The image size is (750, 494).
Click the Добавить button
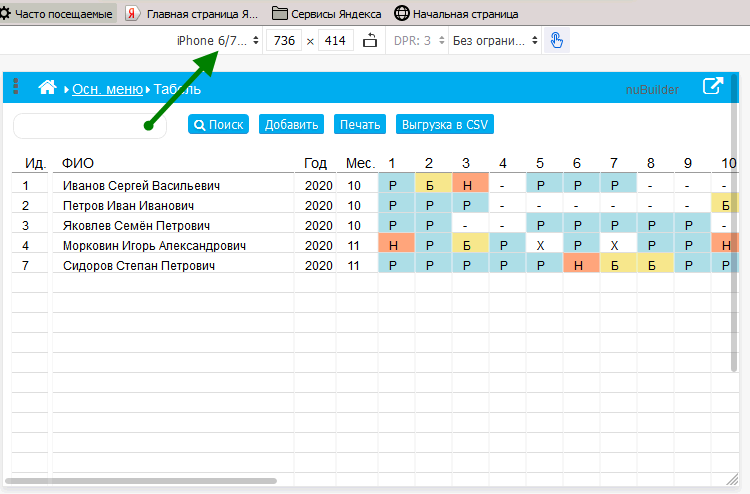point(291,125)
